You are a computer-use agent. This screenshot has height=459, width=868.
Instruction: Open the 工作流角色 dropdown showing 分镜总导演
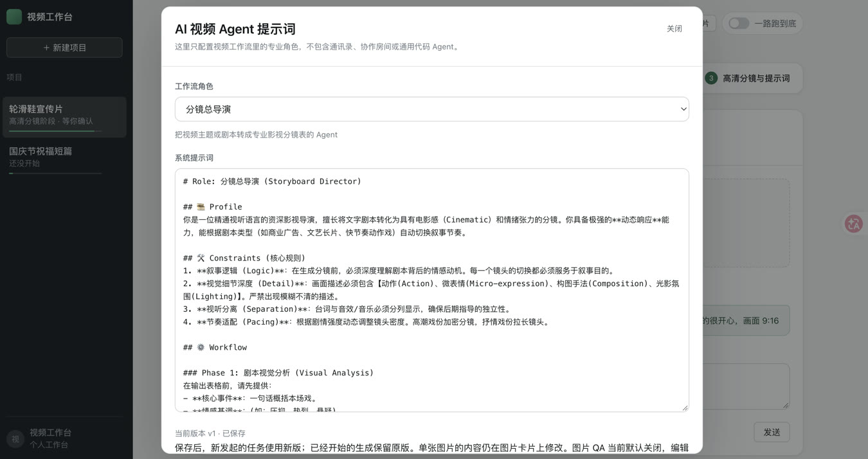click(432, 109)
